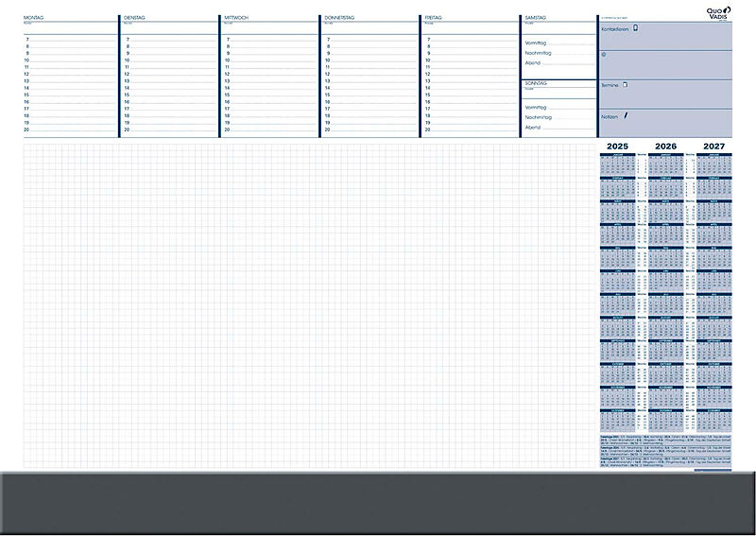
Task: Click the 20 o'clock line in Donnerstag
Action: pyautogui.click(x=369, y=130)
